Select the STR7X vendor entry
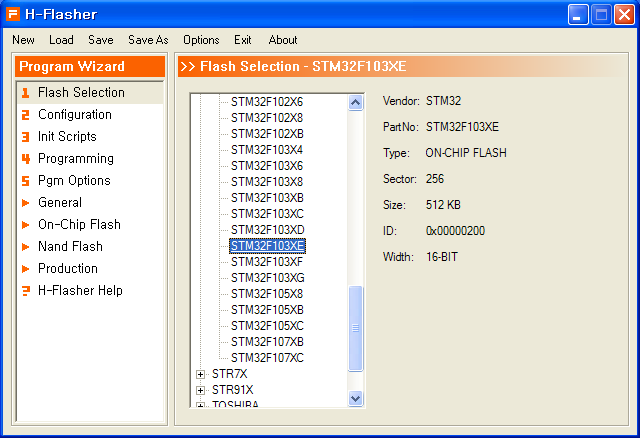The height and width of the screenshot is (438, 640). 229,374
